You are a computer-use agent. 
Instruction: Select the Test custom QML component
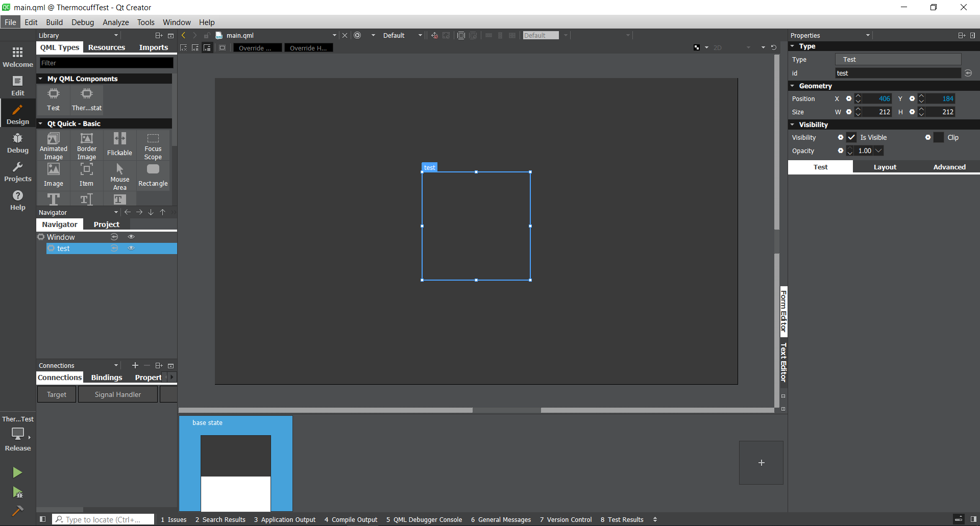tap(54, 99)
